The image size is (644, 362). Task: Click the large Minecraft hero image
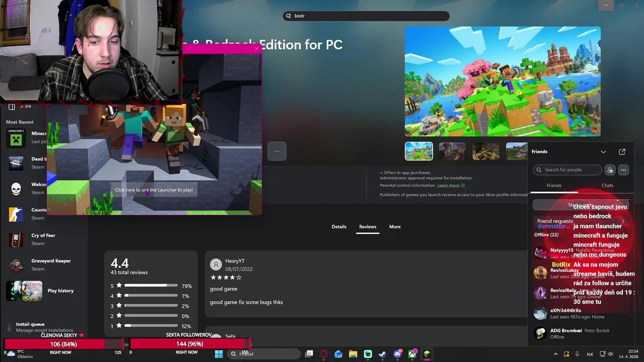[x=503, y=81]
